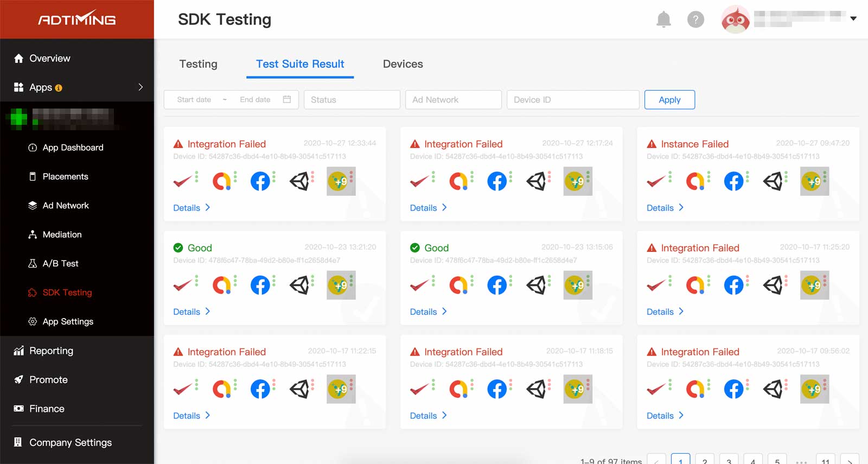
Task: Click Unity icon in Good 13:15:06 card
Action: coord(536,285)
